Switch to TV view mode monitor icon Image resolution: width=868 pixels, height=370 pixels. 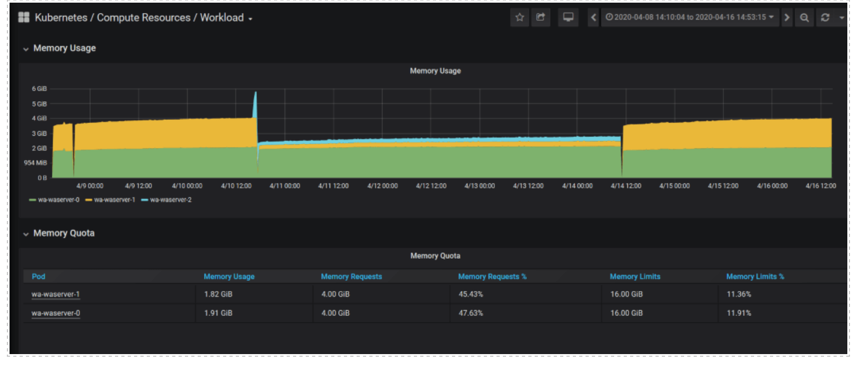(568, 17)
